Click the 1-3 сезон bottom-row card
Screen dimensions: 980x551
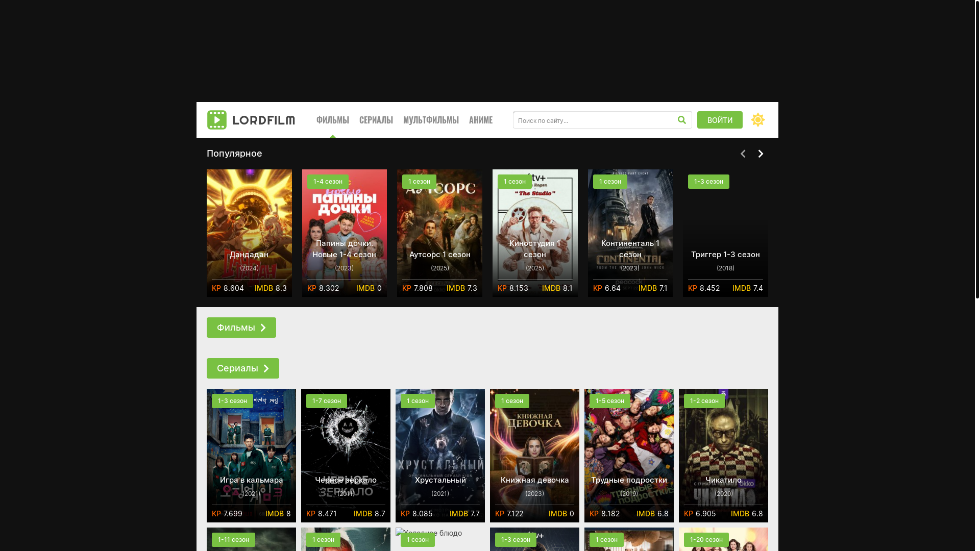pos(534,539)
